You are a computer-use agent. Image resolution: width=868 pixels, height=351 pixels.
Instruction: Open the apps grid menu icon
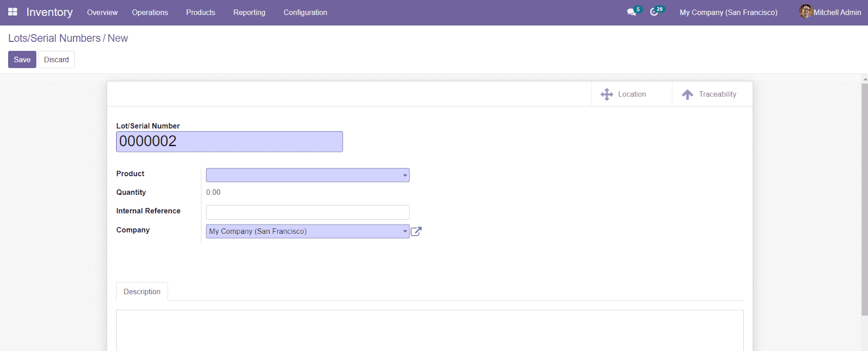pyautogui.click(x=12, y=12)
